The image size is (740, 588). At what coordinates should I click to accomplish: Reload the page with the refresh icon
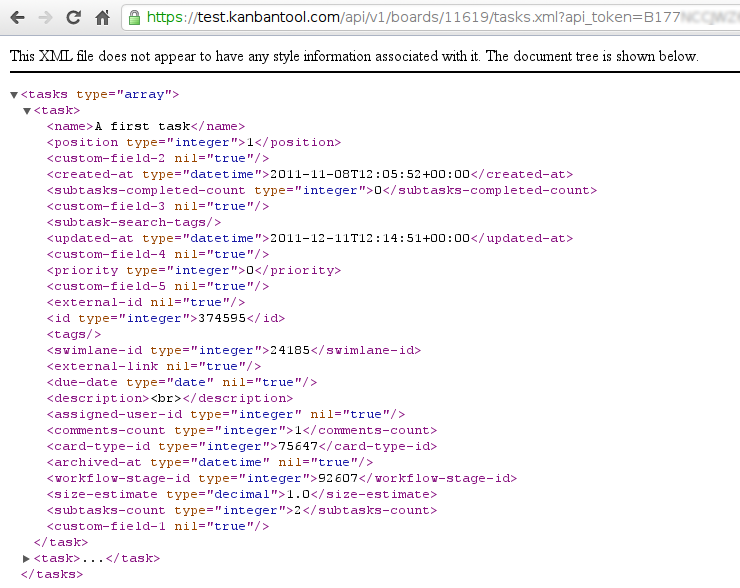click(73, 17)
